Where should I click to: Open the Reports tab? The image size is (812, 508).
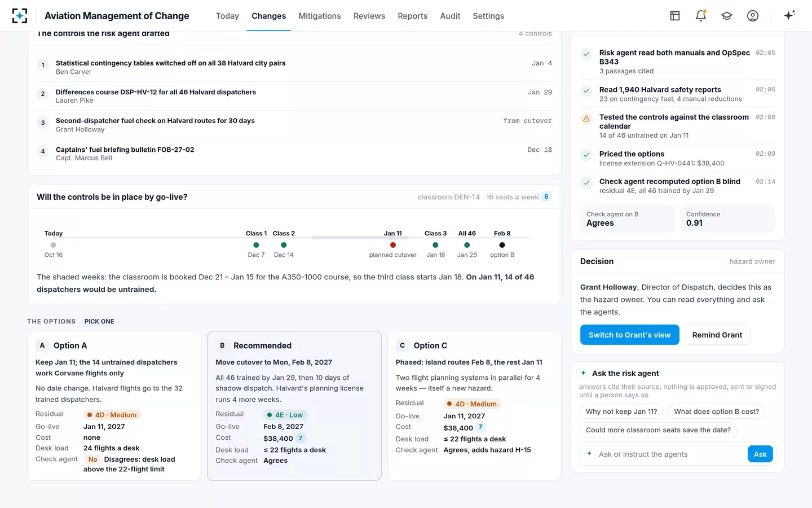click(412, 16)
